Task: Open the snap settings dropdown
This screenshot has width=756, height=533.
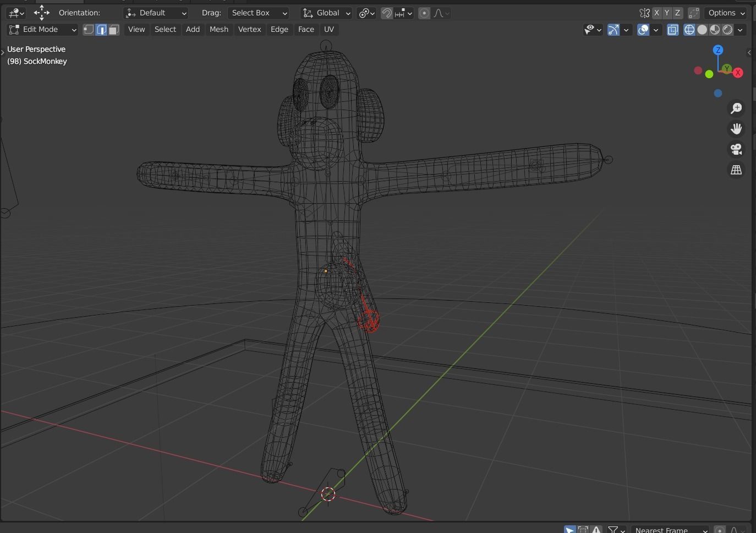Action: 404,13
